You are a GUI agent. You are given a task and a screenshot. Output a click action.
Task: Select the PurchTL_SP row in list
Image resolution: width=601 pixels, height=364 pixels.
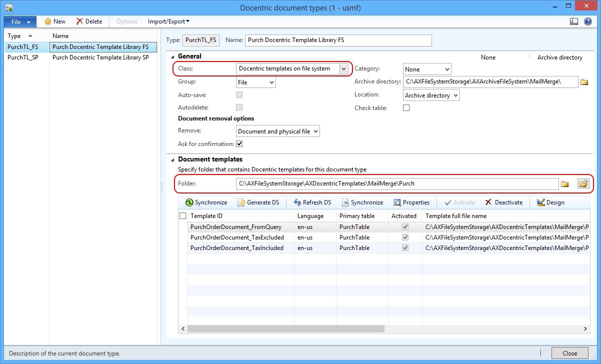[x=81, y=57]
